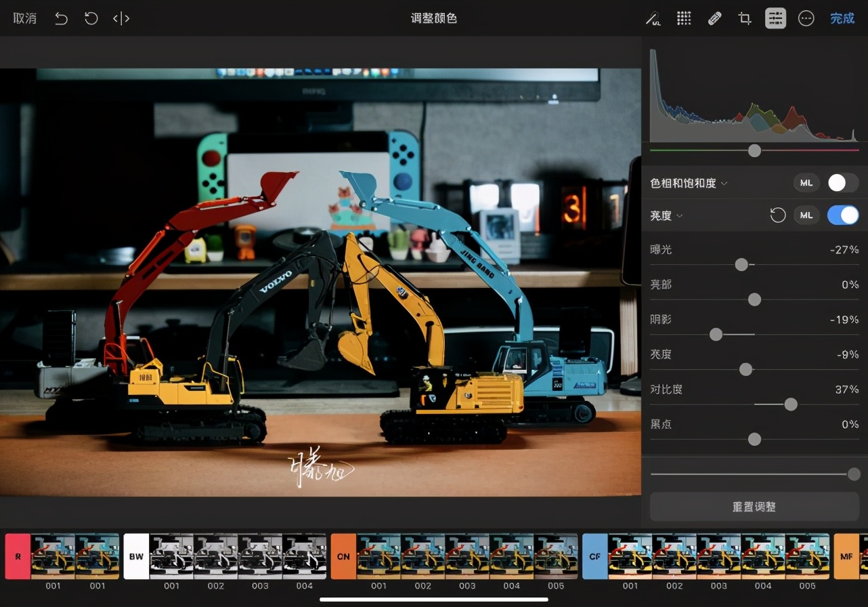Adjust the 曝光 slider handle

(741, 264)
